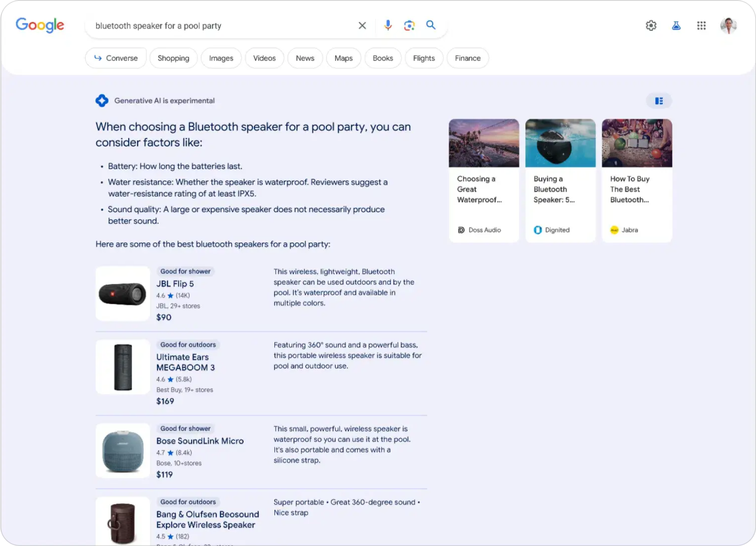Open JBL Flip 5 product link

click(175, 284)
